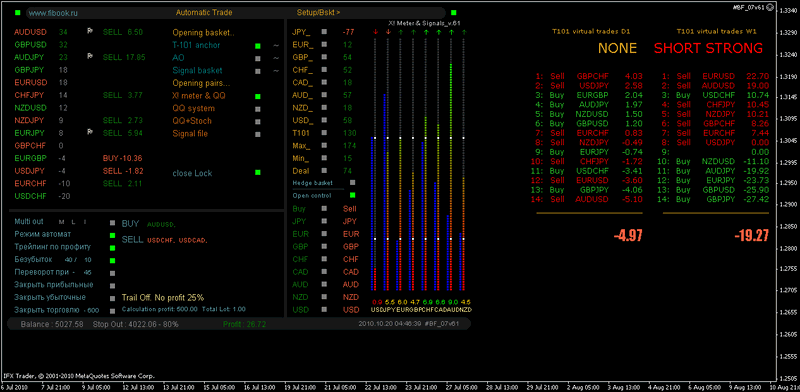Click the red down arrow above JPY meter bar
This screenshot has height=392, width=800.
pos(388,32)
